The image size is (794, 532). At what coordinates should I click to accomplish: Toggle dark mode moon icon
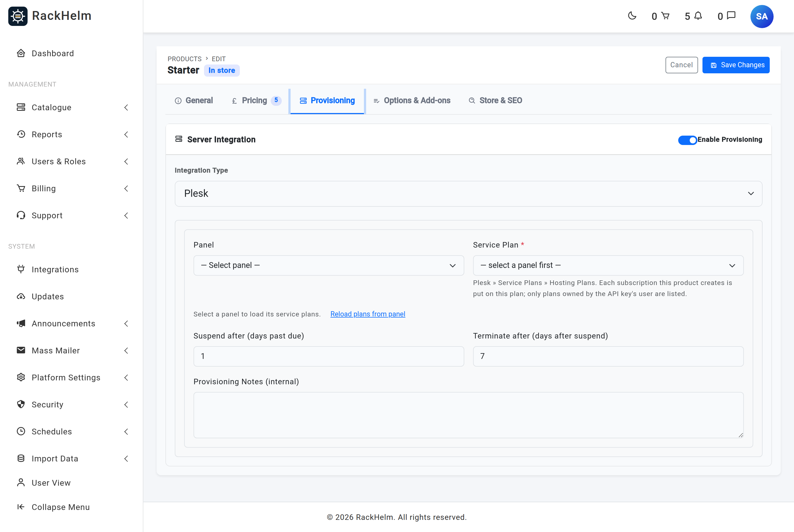click(x=632, y=16)
